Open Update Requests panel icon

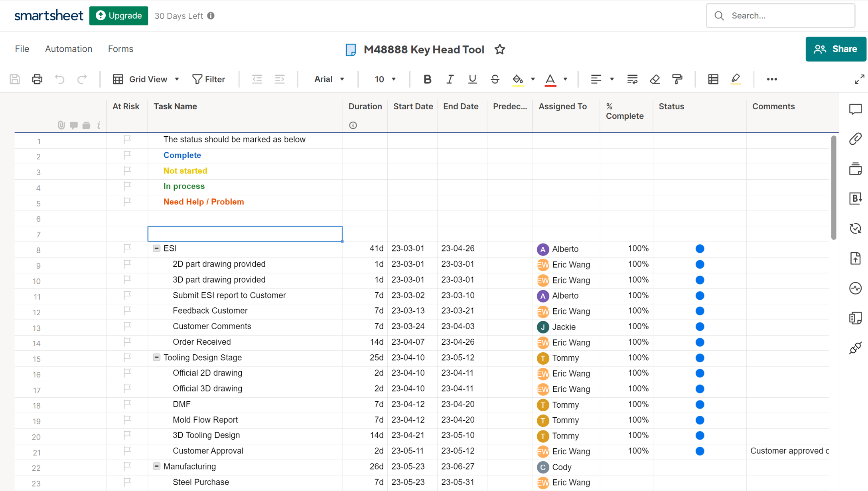[855, 228]
